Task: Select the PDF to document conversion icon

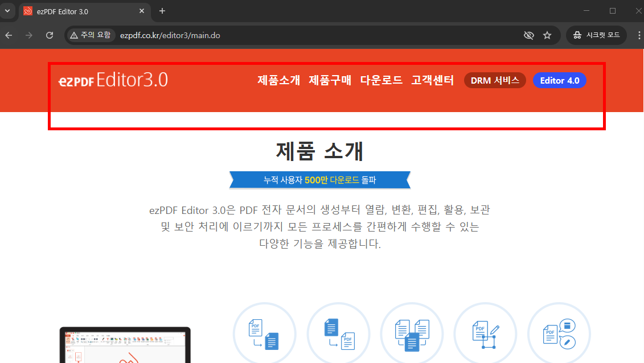Action: [265, 333]
